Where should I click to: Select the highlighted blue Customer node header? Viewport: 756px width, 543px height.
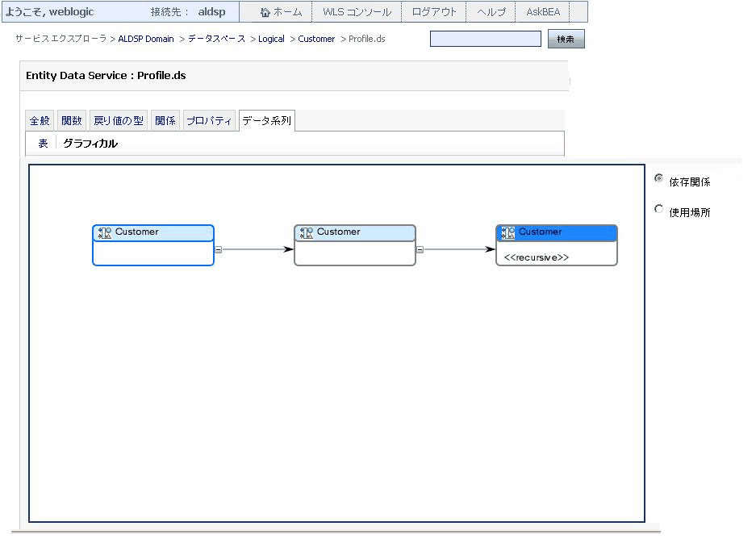pos(557,233)
